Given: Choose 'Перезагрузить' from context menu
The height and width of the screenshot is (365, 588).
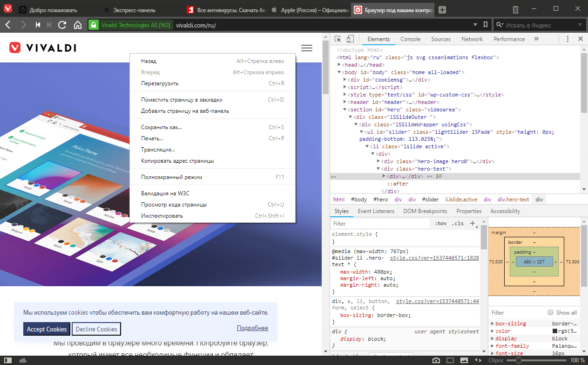Looking at the screenshot, I should pos(213,83).
